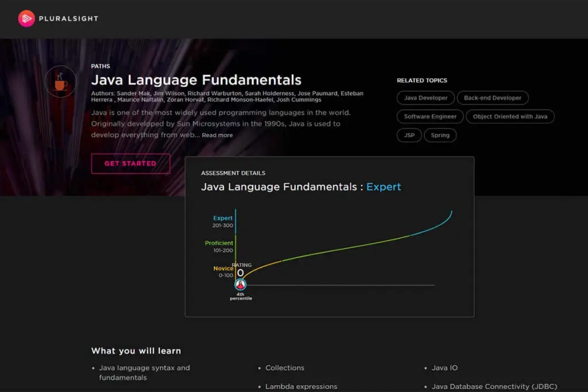Click Java language syntax and fundamentals item
Image resolution: width=588 pixels, height=392 pixels.
click(x=144, y=372)
